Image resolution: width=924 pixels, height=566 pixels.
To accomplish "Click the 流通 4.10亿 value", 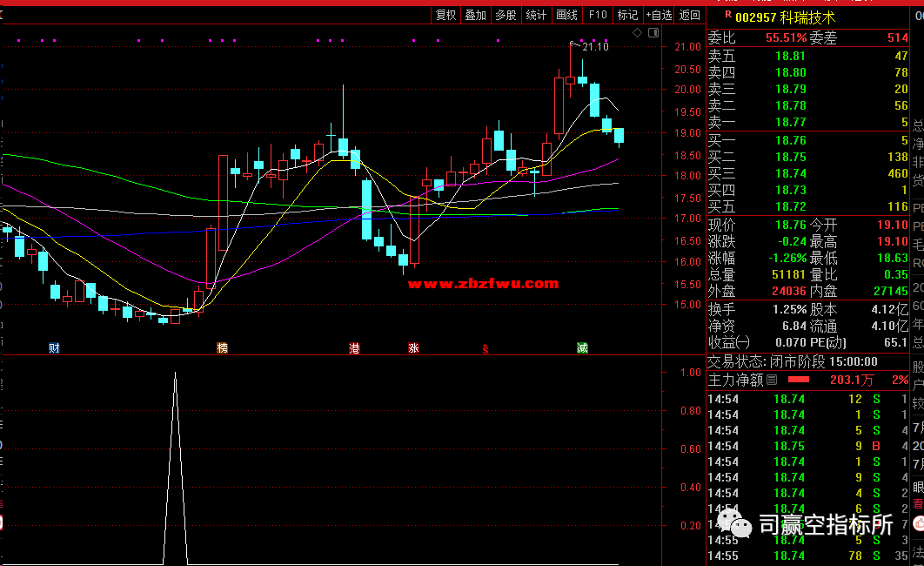I will click(x=890, y=326).
